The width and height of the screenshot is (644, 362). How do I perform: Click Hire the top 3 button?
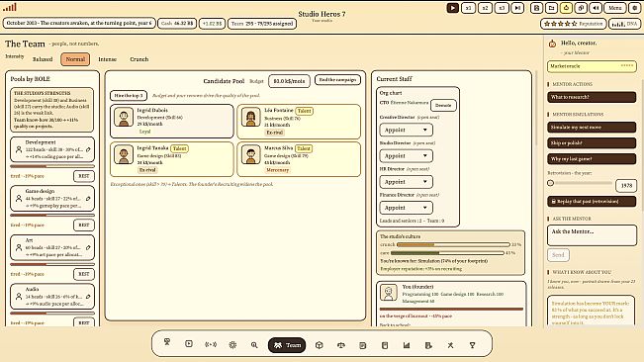[129, 95]
